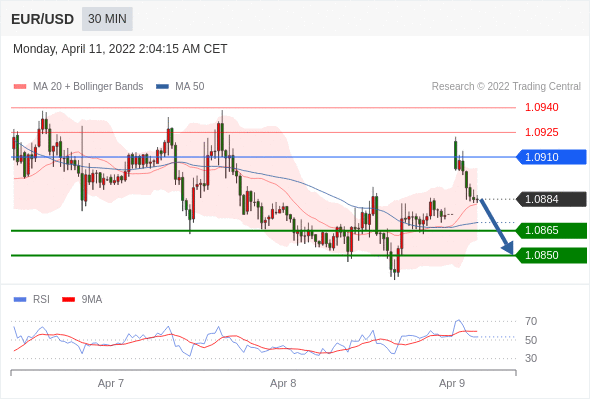Screen dimensions: 590x400
Task: Click the 1.0925 resistance label
Action: pyautogui.click(x=541, y=132)
